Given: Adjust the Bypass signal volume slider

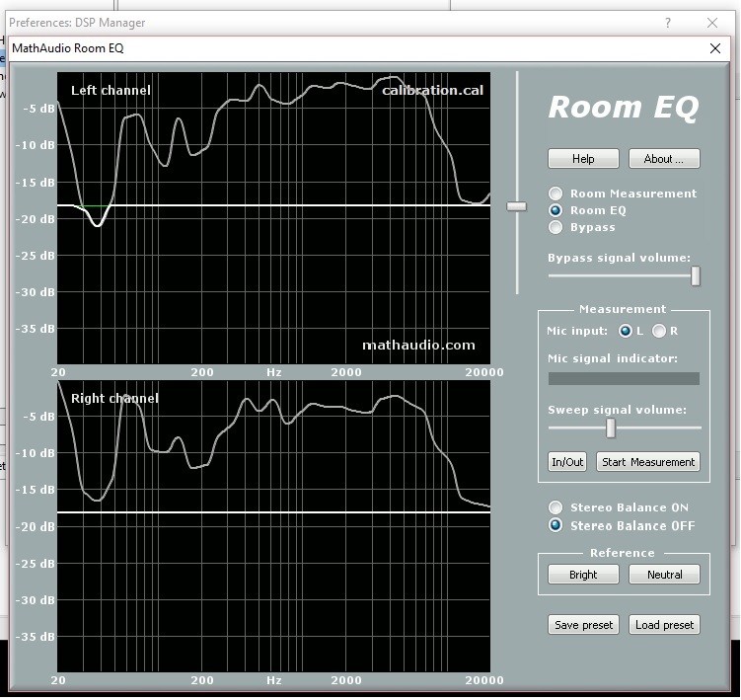Looking at the screenshot, I should tap(696, 276).
